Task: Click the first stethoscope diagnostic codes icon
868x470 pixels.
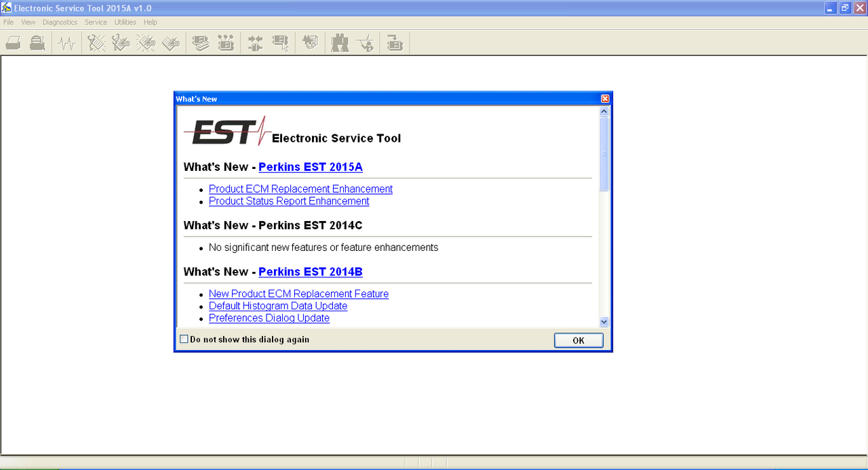Action: pos(96,43)
